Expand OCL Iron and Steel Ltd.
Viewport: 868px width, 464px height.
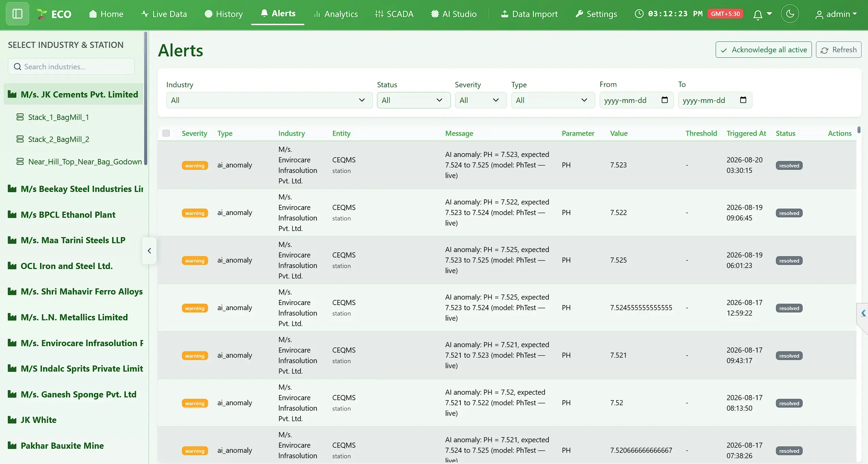click(x=60, y=266)
